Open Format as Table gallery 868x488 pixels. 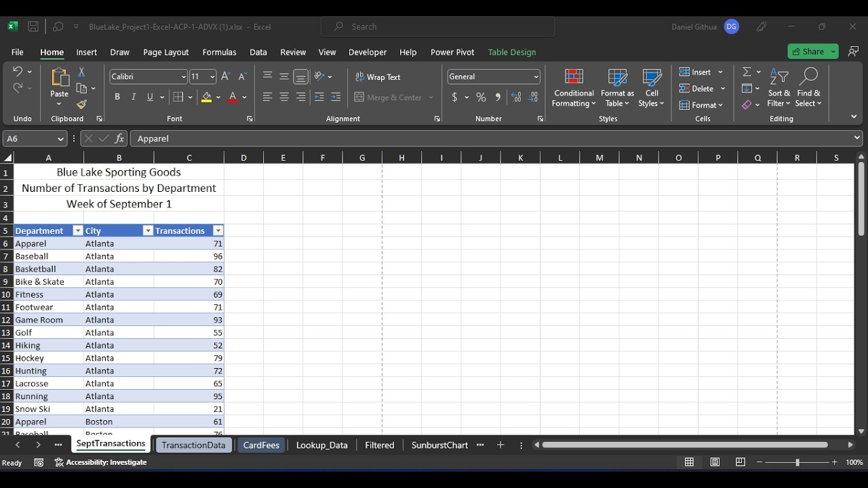[617, 88]
